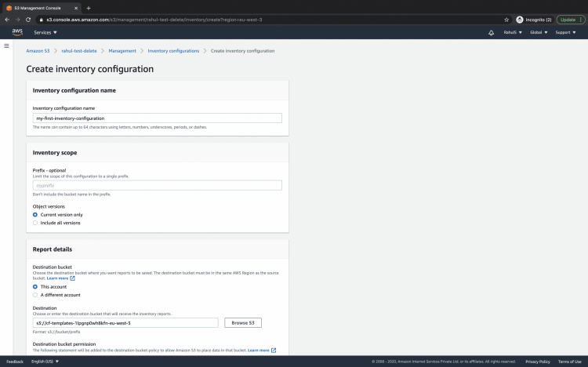
Task: Click the Feedback link in footer
Action: coord(15,362)
